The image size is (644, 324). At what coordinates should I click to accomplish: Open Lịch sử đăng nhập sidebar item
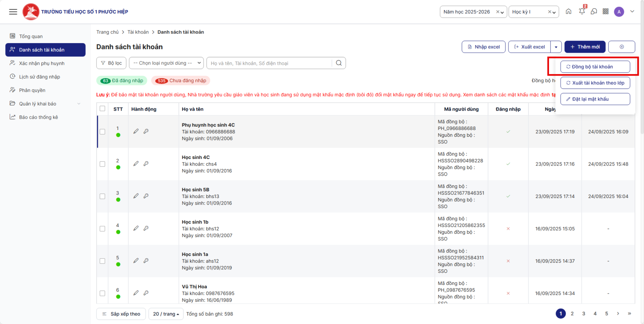(x=39, y=77)
